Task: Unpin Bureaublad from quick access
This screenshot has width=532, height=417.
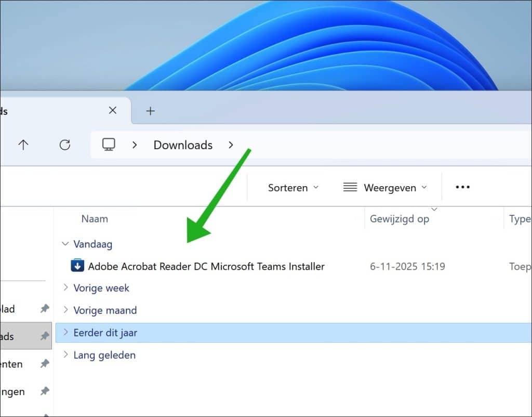Action: [46, 308]
